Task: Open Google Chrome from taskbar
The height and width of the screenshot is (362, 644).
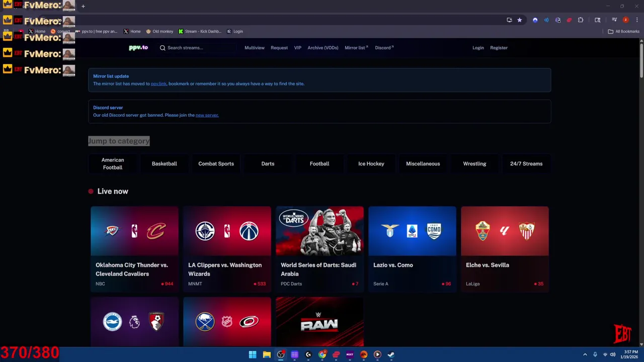Action: (x=322, y=354)
